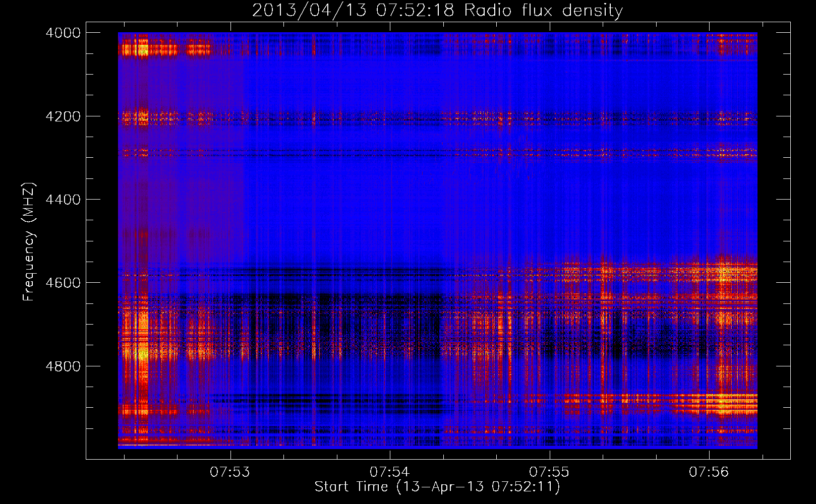Viewport: 816px width, 504px height.
Task: Select the 4800 frequency axis label
Action: coord(63,366)
